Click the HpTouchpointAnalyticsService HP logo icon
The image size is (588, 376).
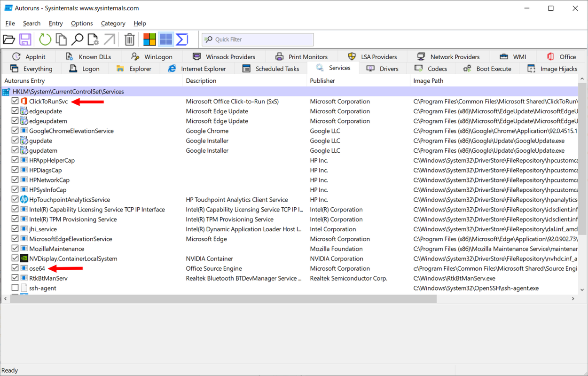click(24, 200)
